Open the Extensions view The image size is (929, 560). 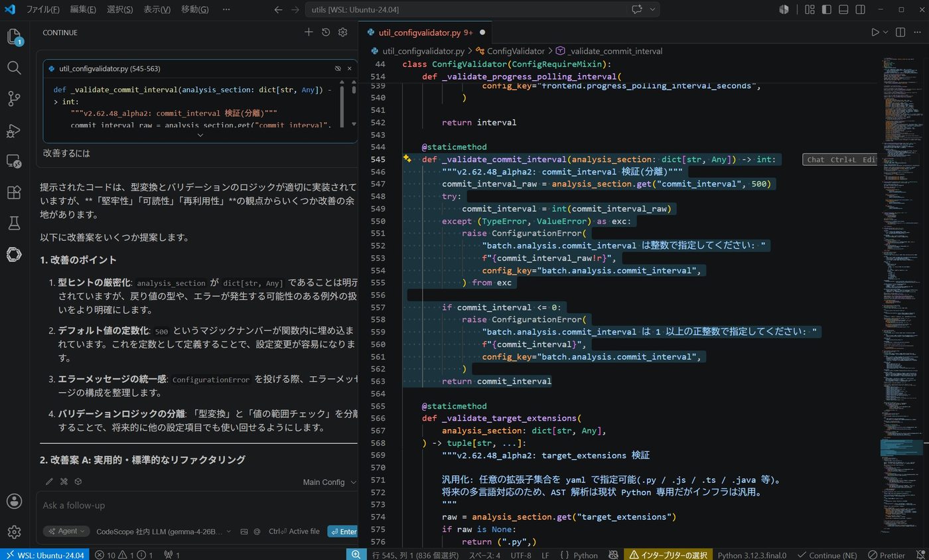pos(14,192)
